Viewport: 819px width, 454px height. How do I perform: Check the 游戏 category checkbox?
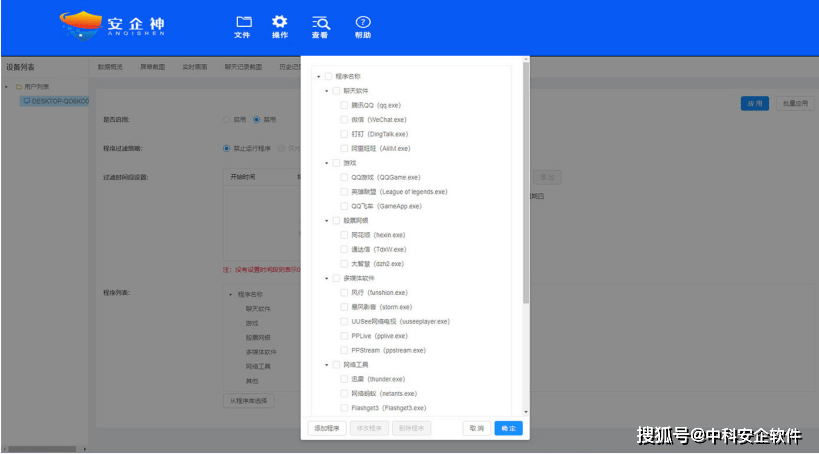point(336,163)
